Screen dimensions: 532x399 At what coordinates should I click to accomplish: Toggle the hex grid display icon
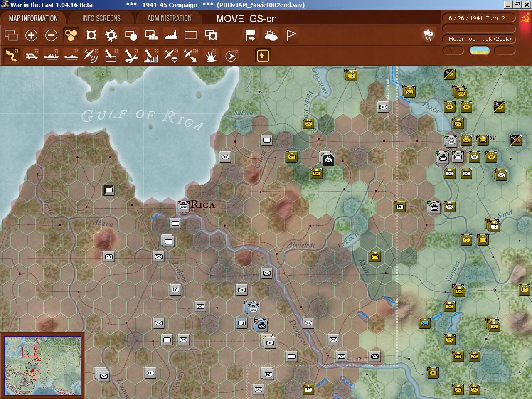click(71, 35)
